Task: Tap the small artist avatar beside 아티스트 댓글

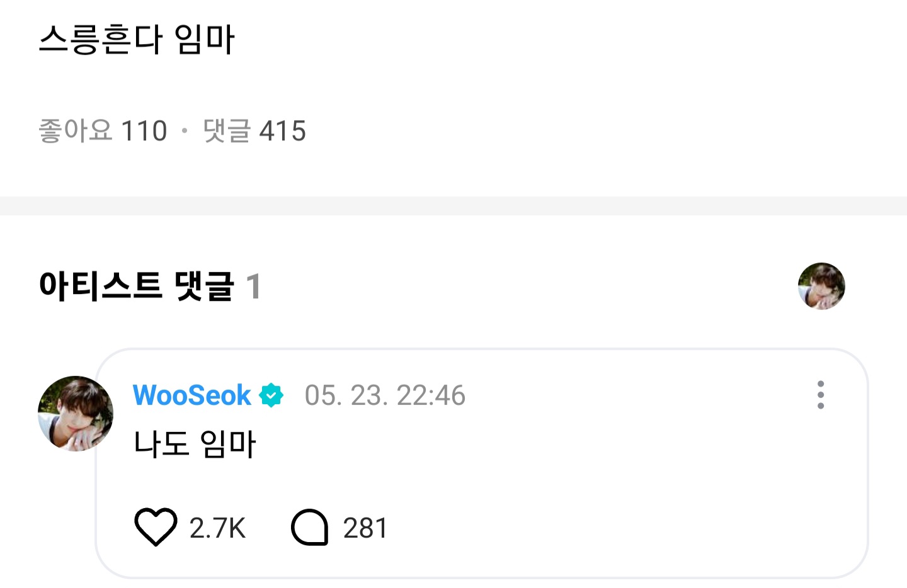Action: point(821,286)
